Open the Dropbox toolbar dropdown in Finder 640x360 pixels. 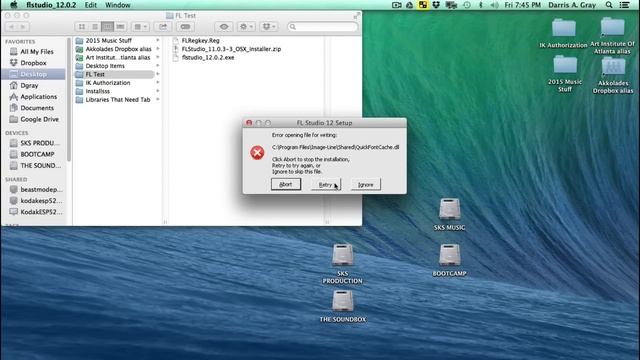[x=269, y=27]
